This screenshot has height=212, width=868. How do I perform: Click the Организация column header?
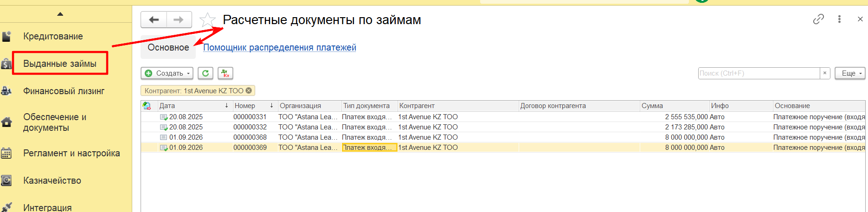[x=309, y=106]
